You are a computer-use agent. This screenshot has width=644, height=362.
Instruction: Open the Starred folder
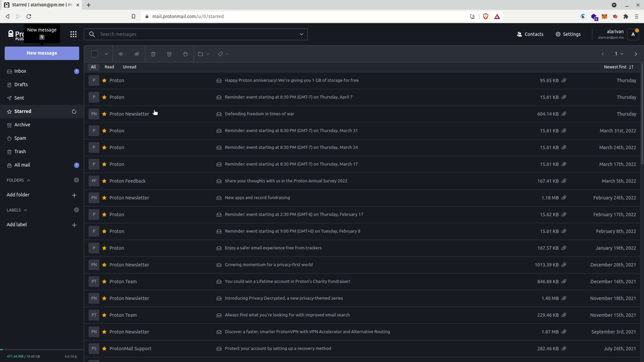(x=22, y=111)
